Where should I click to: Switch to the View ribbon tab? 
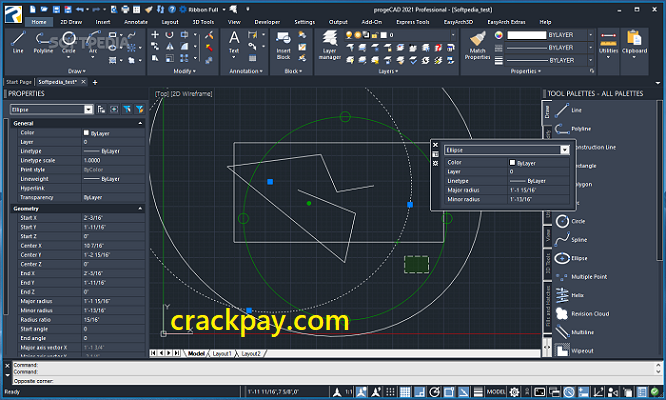pyautogui.click(x=234, y=22)
